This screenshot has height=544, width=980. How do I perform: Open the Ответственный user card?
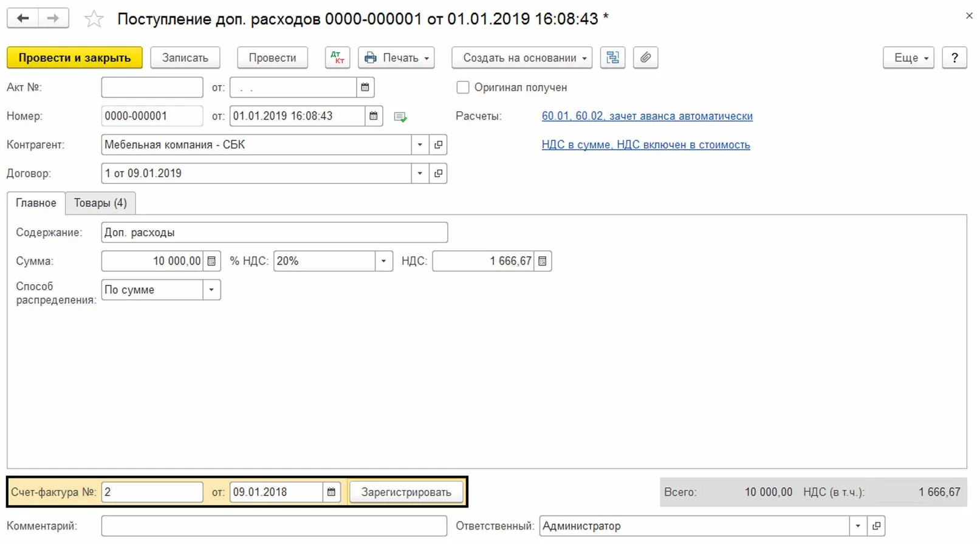(x=876, y=526)
